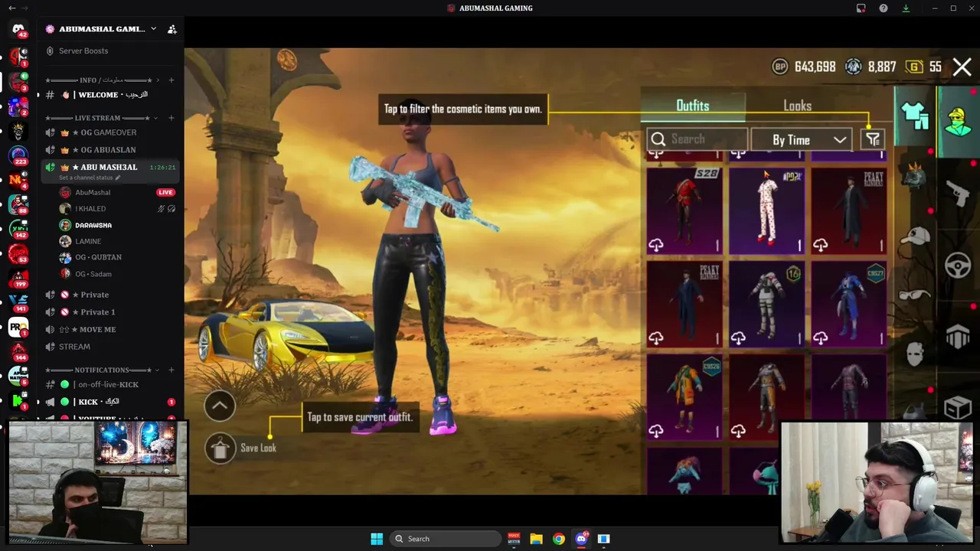Select the striped emblem category icon
Screen dimensions: 980x551
coord(958,337)
